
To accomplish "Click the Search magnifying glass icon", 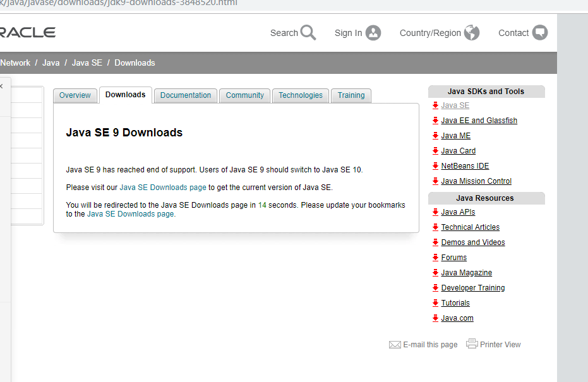I will pyautogui.click(x=308, y=33).
